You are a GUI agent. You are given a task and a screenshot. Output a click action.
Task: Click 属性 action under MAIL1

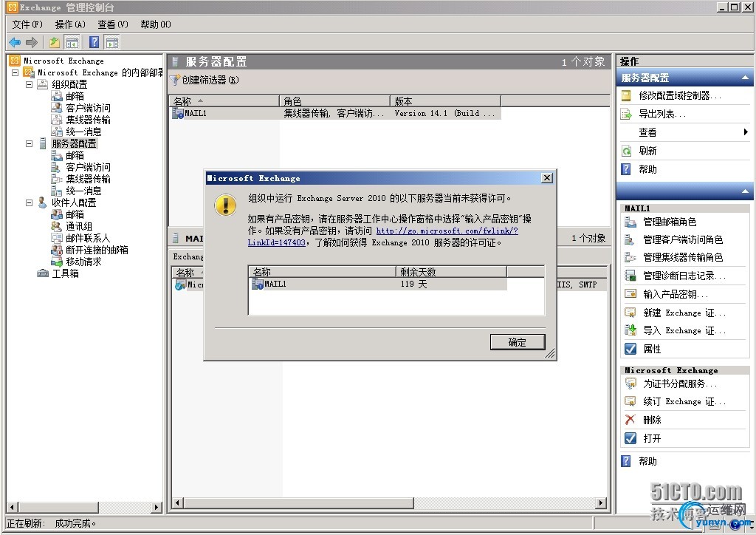point(652,349)
